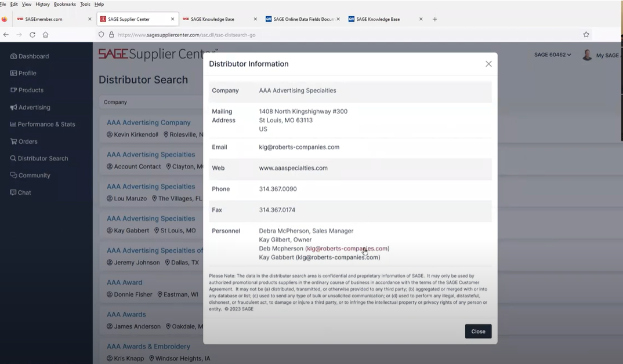Open the Bookmarks menu
623x364 pixels.
65,5
